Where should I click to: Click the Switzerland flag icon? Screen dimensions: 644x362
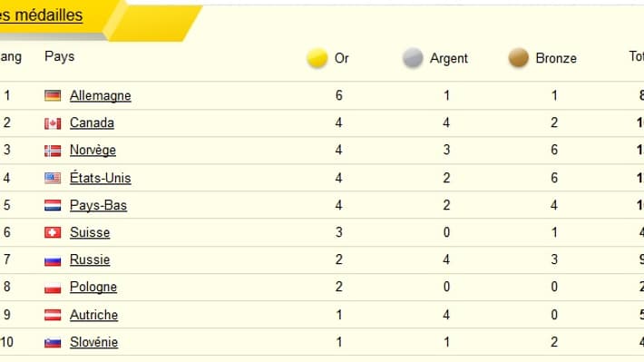pyautogui.click(x=53, y=232)
